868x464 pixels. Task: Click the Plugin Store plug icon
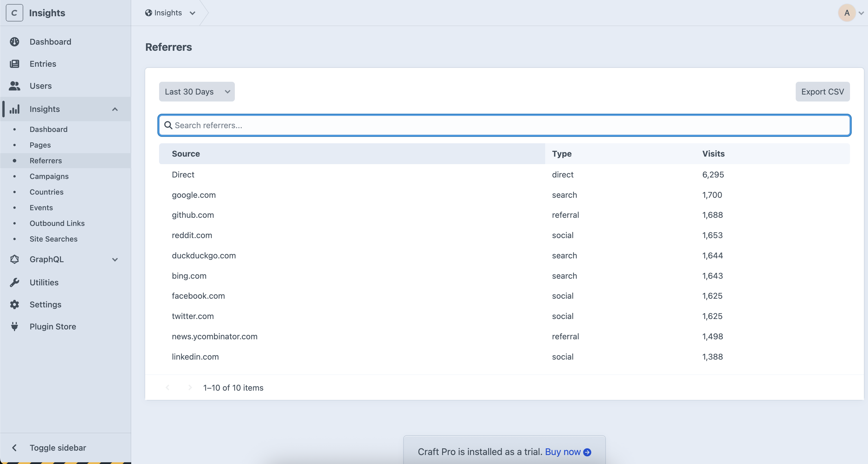(x=15, y=327)
